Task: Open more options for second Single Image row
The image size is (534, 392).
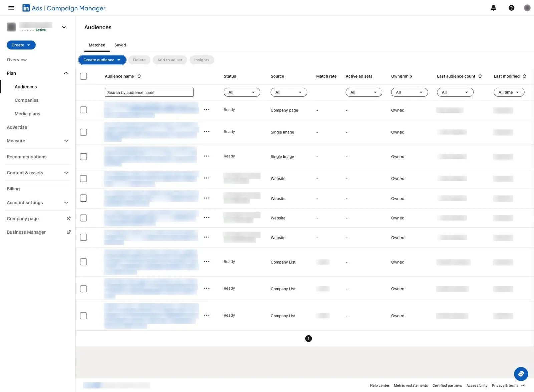Action: [207, 156]
